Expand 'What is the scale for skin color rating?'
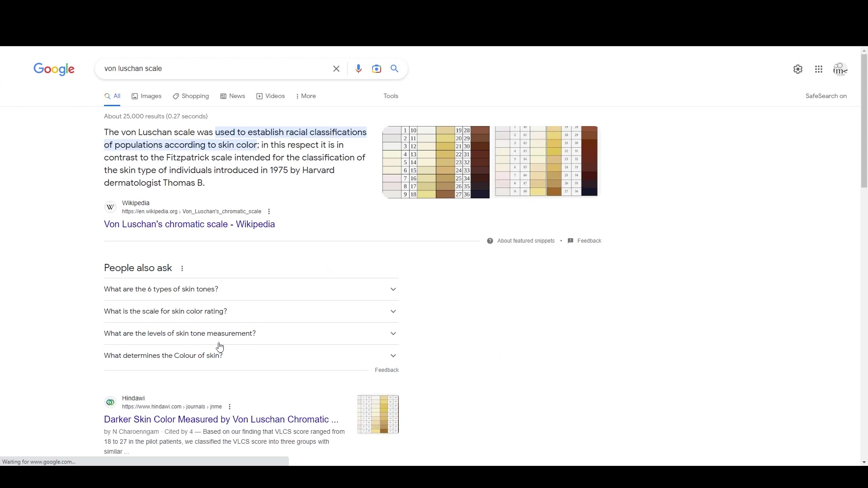 pos(251,311)
